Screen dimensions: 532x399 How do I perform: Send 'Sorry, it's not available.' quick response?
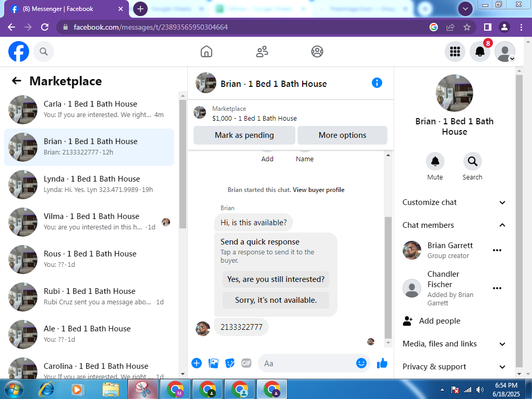276,300
